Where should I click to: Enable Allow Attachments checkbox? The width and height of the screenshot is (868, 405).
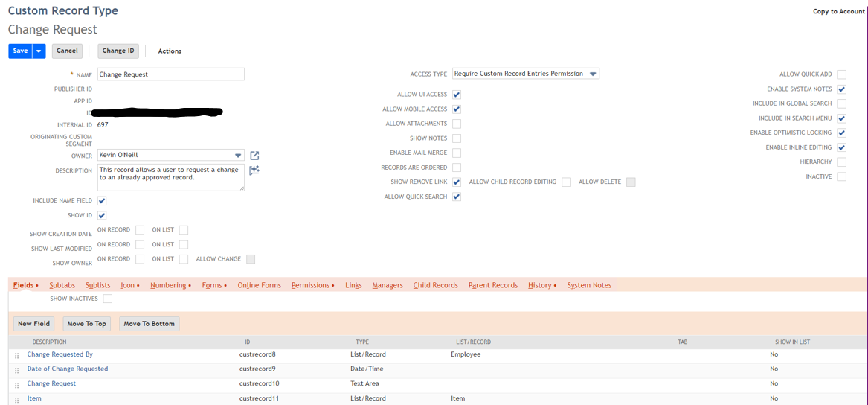[x=457, y=124]
